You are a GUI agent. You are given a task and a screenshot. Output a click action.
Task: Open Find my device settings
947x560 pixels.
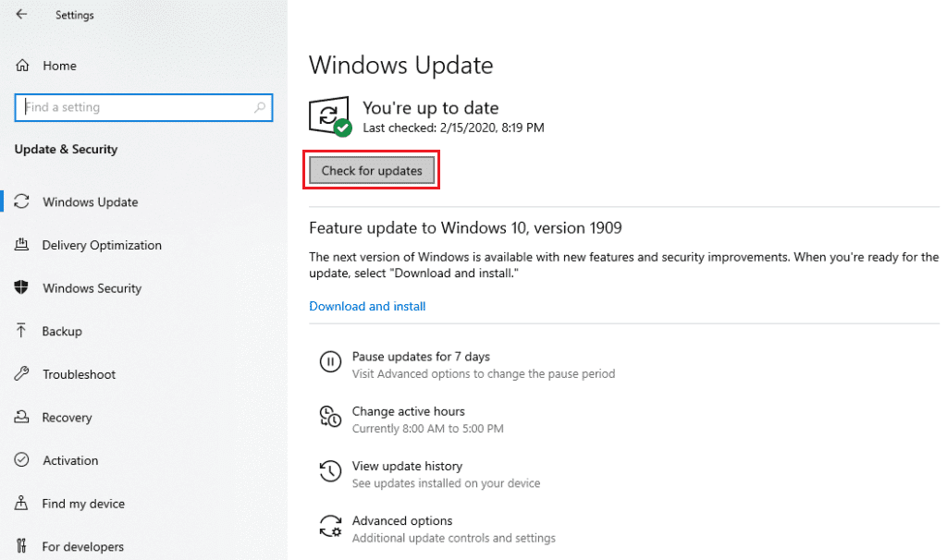[x=80, y=504]
